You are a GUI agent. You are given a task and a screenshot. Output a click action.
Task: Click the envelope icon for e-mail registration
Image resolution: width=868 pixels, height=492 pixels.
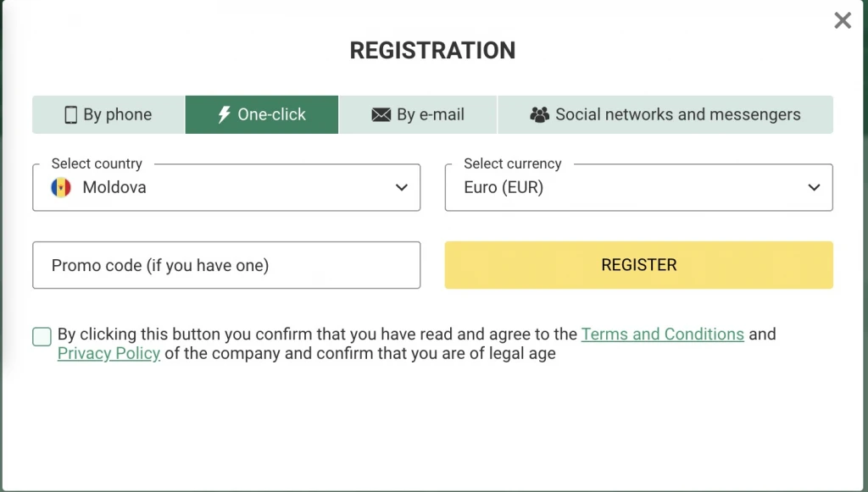click(381, 115)
